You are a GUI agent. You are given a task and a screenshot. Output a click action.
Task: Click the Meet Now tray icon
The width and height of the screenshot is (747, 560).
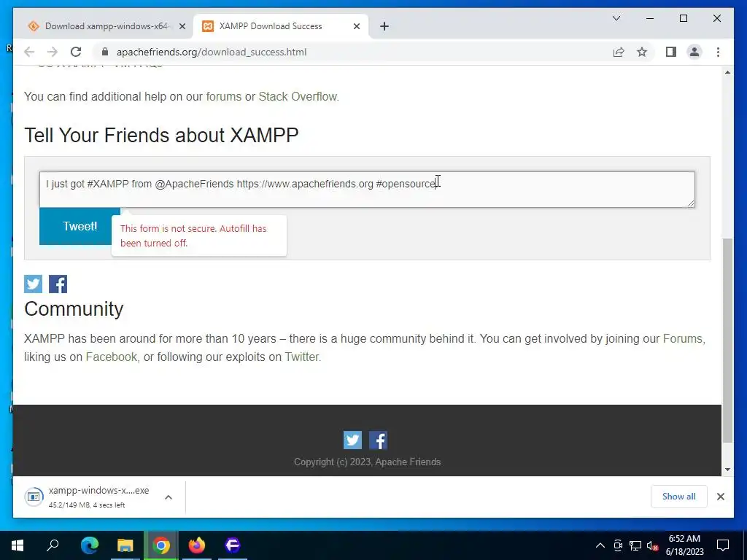click(618, 545)
